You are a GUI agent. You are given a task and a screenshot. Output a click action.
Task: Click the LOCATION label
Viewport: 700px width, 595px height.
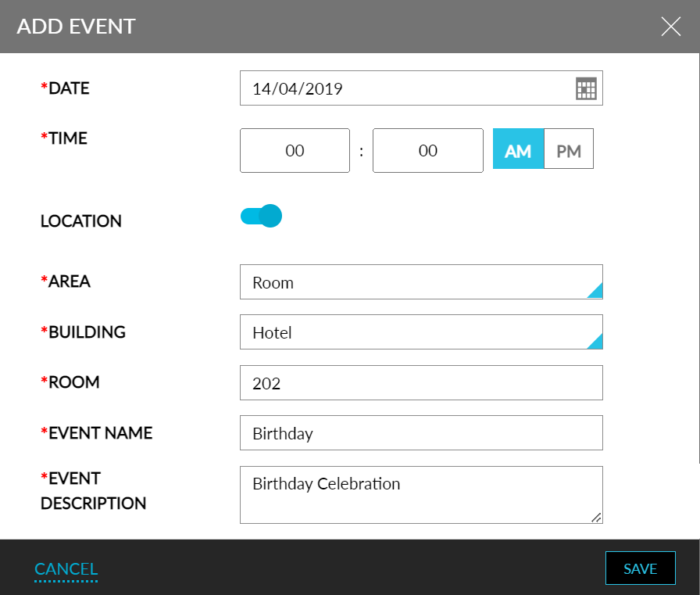click(80, 221)
